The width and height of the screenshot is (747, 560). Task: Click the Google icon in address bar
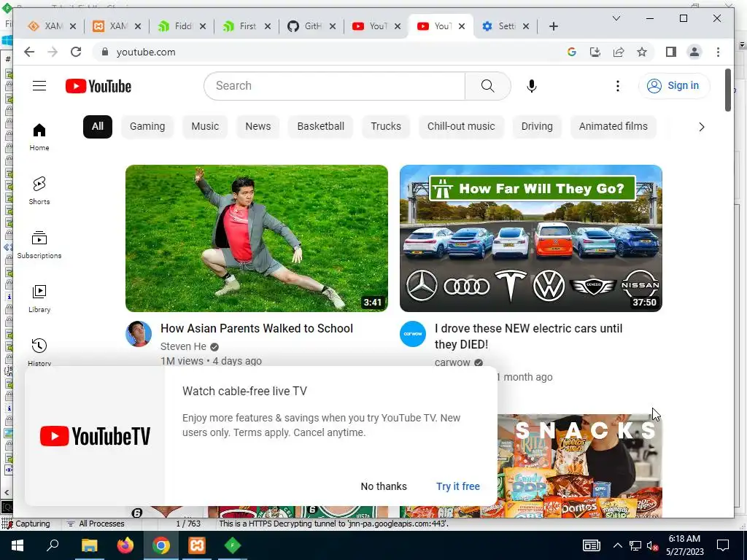point(572,52)
